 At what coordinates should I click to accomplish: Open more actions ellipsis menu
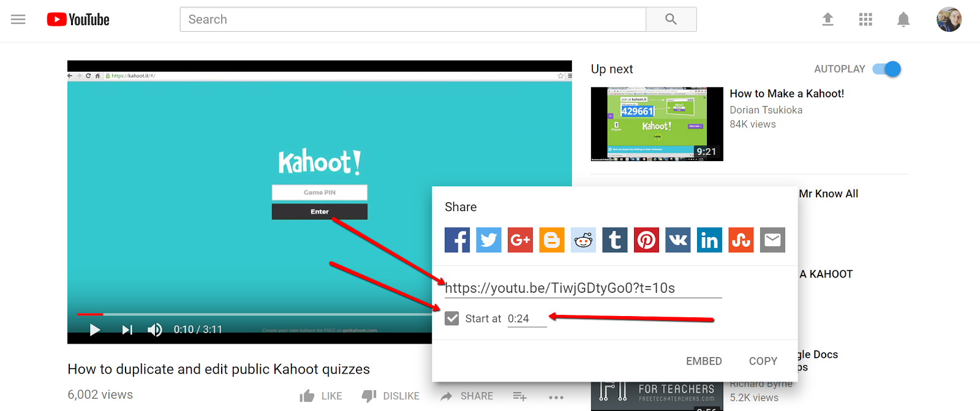tap(556, 397)
